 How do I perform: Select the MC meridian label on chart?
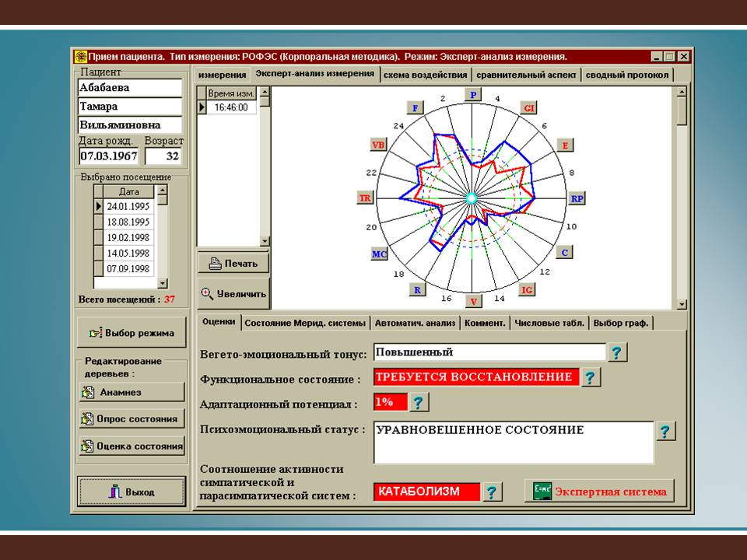[x=379, y=254]
